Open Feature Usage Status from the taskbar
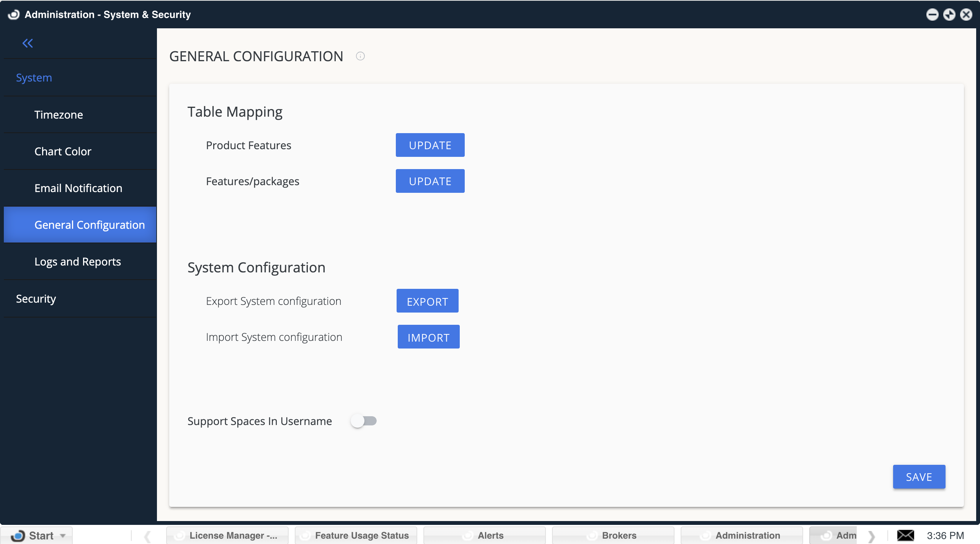980x544 pixels. point(355,535)
